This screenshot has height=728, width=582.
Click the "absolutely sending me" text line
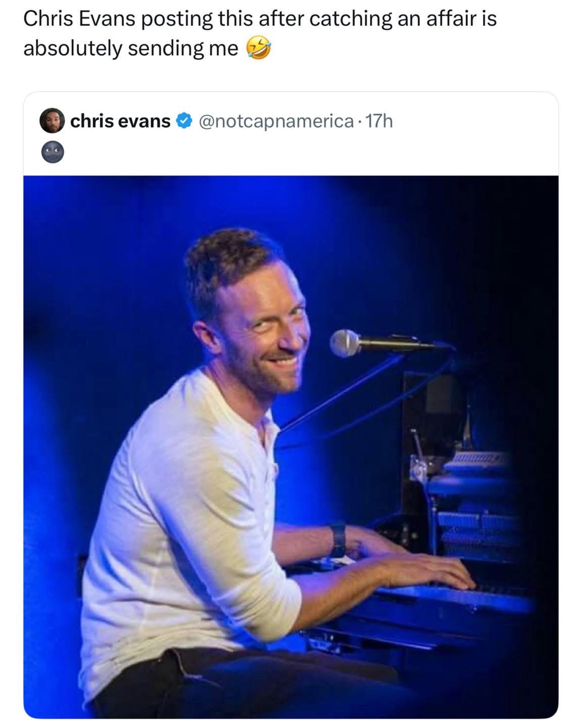tap(130, 49)
